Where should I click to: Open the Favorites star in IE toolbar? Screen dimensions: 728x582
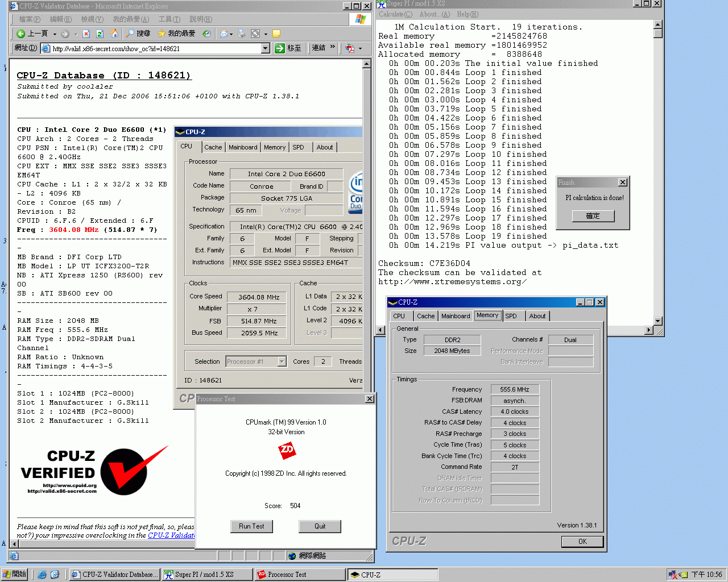pos(162,34)
